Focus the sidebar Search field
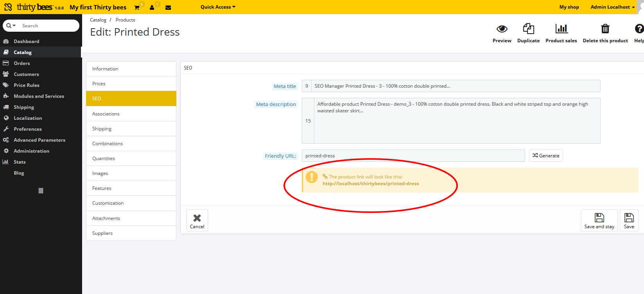The height and width of the screenshot is (294, 644). [x=49, y=26]
